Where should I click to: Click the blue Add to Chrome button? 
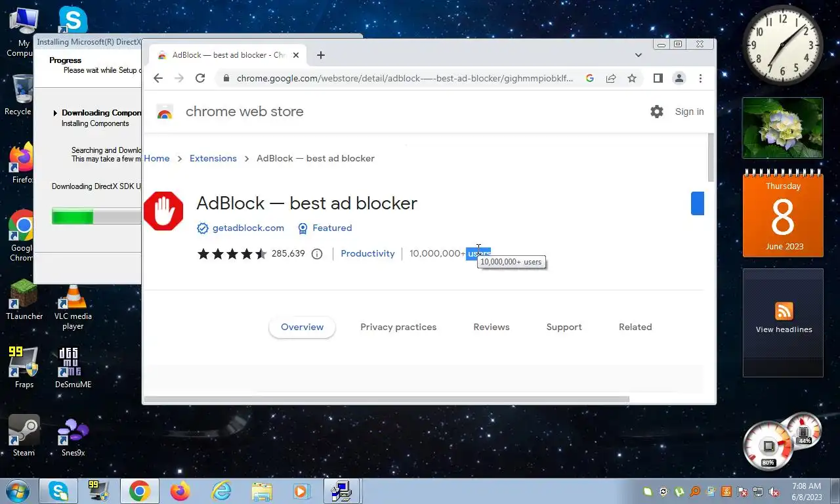(x=697, y=203)
